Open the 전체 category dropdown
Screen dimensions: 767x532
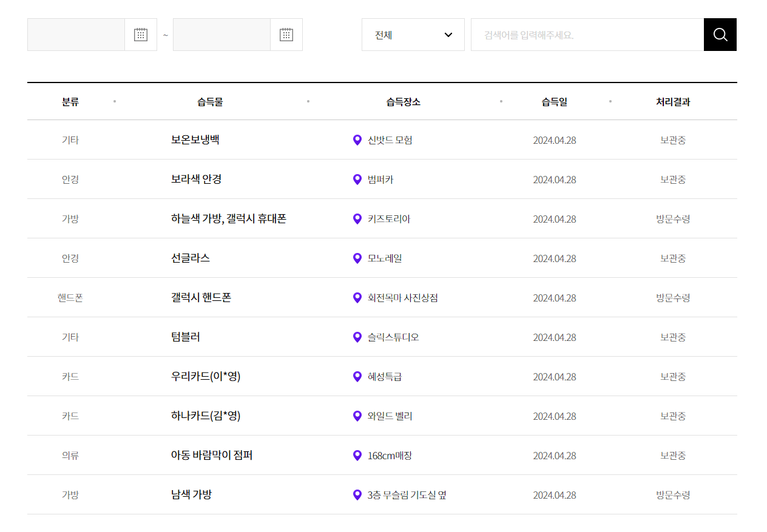click(x=413, y=35)
